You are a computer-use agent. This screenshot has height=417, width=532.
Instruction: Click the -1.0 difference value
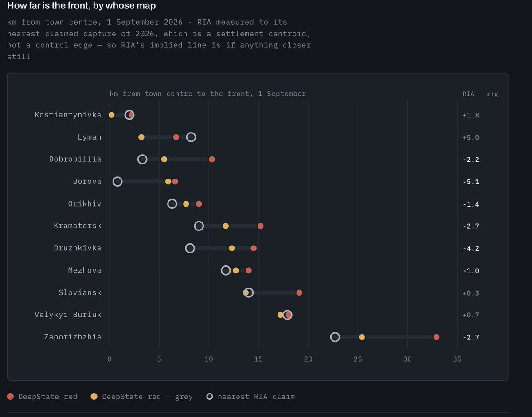[471, 270]
